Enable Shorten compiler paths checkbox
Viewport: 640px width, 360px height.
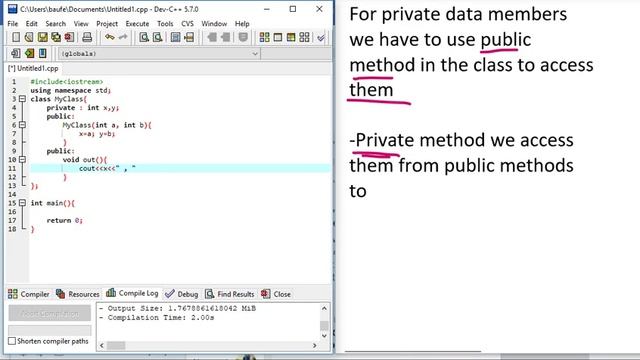12,341
